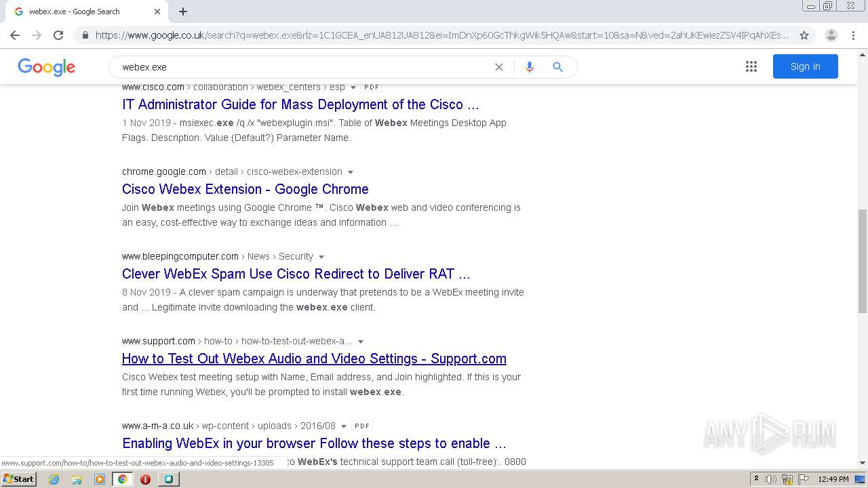Expand options for the support.com result
This screenshot has height=488, width=868.
click(361, 342)
